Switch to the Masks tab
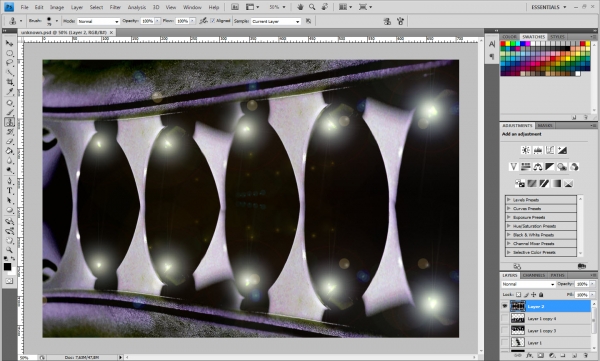Viewport: 600px width, 361px height. point(545,126)
